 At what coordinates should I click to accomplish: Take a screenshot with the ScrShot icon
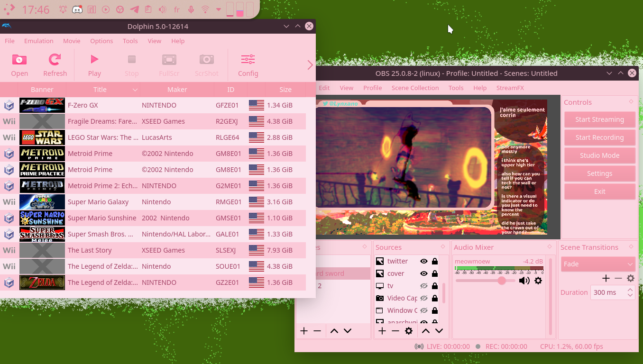point(206,60)
